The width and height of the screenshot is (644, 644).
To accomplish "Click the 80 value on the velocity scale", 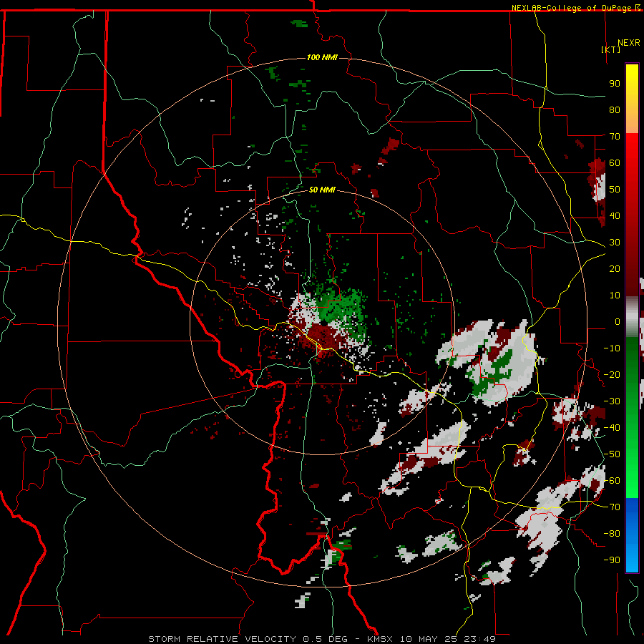I will [615, 110].
